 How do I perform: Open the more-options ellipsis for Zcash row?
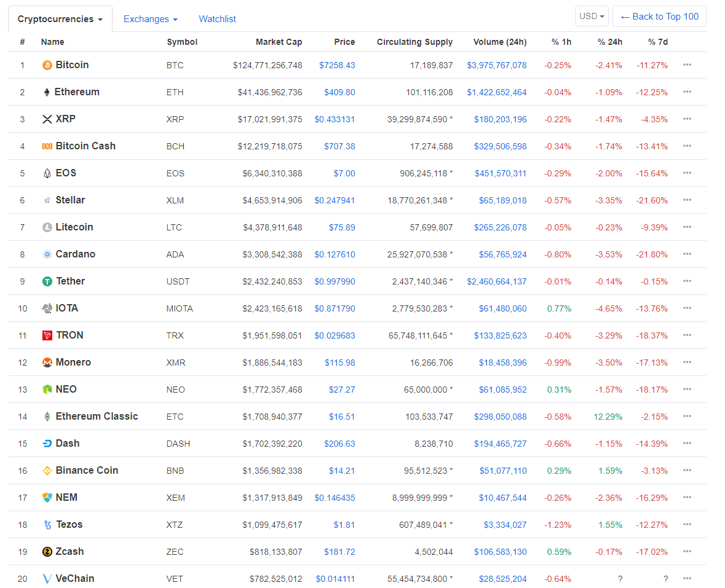point(687,551)
